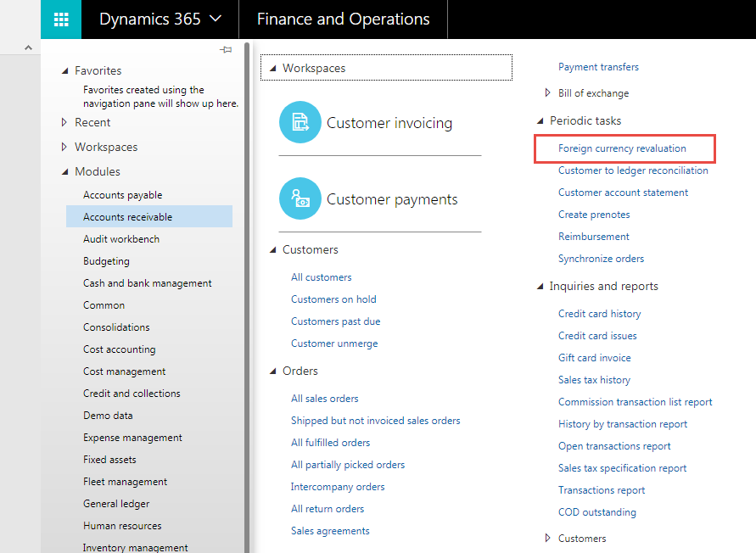Select Cash and bank management module

(147, 283)
